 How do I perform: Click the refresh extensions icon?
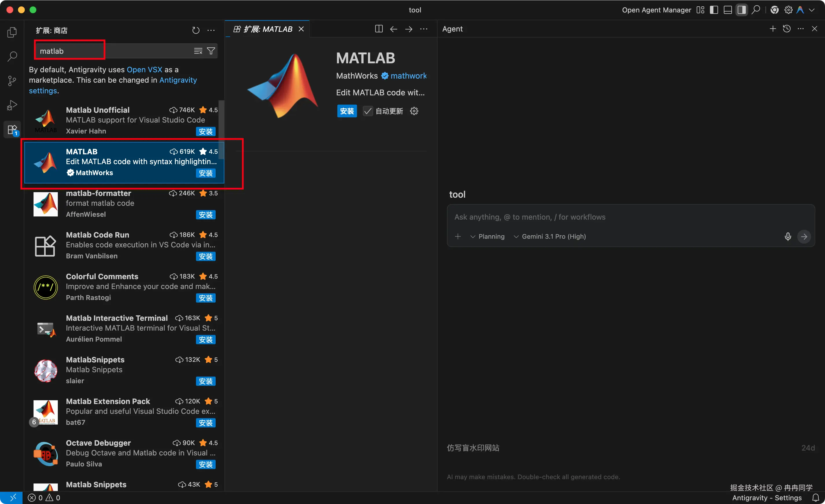tap(196, 30)
